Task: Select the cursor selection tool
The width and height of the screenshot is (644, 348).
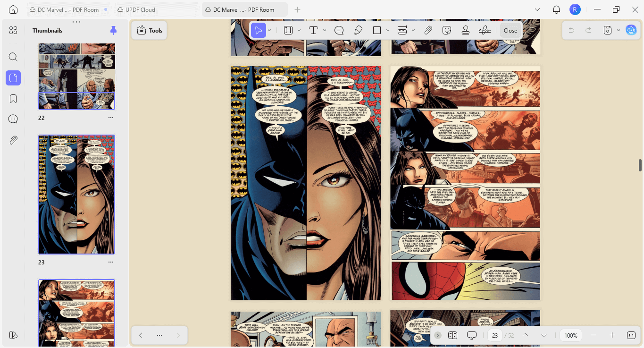Action: [x=258, y=30]
